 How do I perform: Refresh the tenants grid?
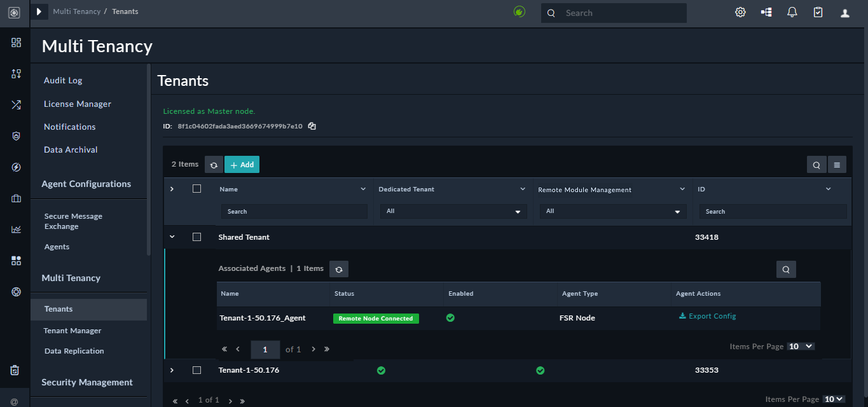(x=214, y=165)
